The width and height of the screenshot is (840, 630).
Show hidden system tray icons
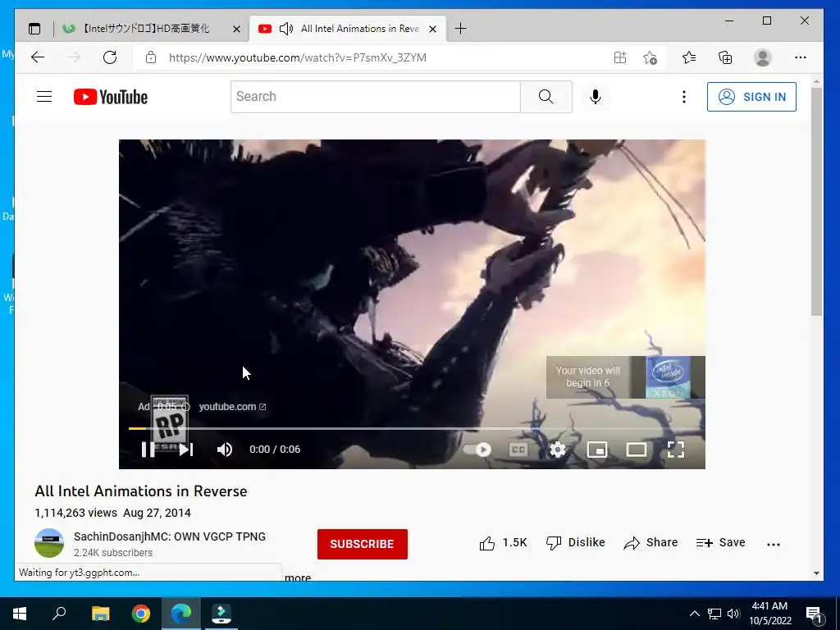(x=694, y=614)
